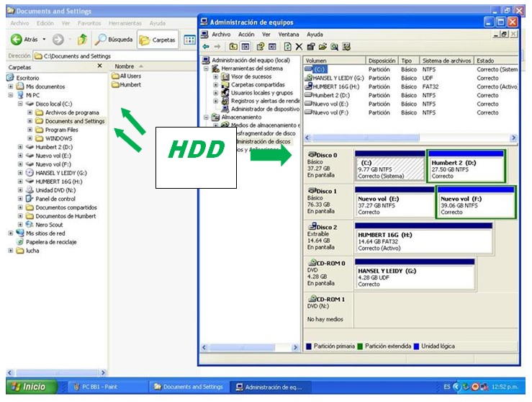The height and width of the screenshot is (402, 532).
Task: Click the delete X icon in management toolbar
Action: click(x=299, y=47)
